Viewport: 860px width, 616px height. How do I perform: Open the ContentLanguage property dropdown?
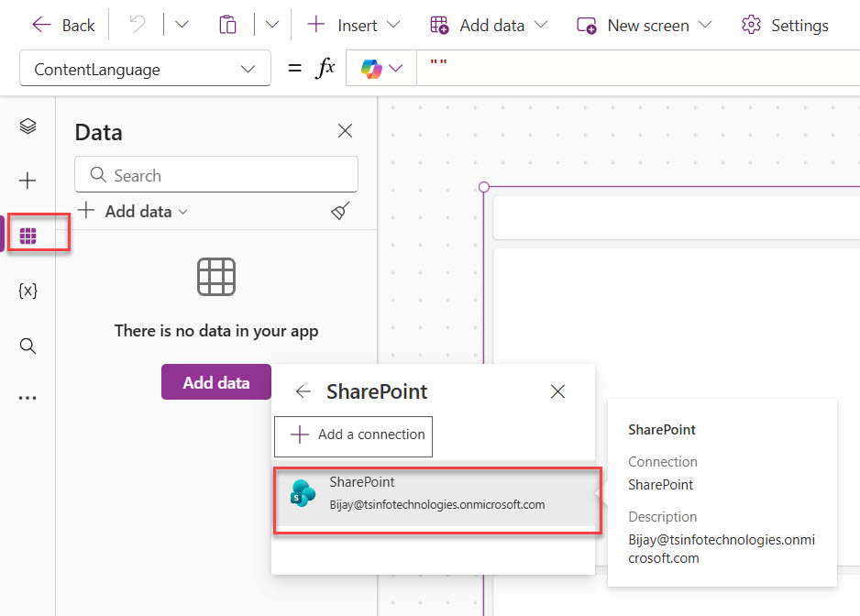coord(145,69)
